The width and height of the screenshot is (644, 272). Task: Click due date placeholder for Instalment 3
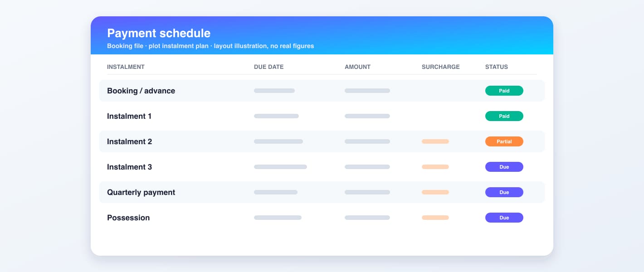click(x=280, y=167)
